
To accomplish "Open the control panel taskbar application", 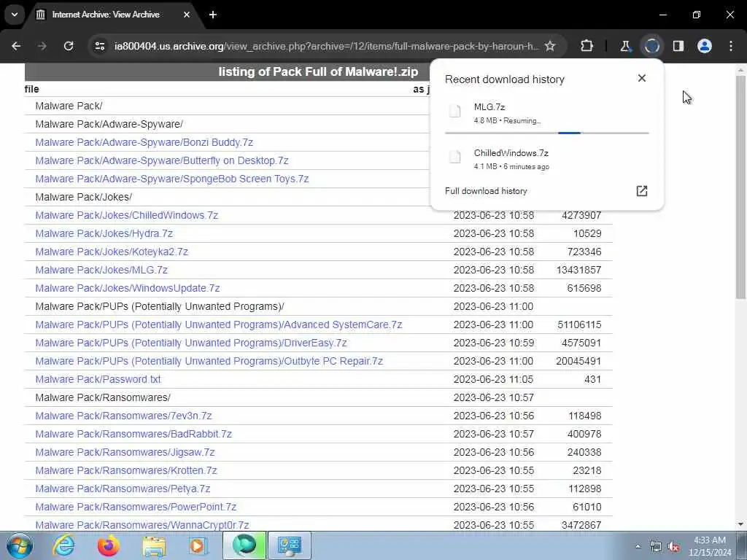I will coord(289,545).
